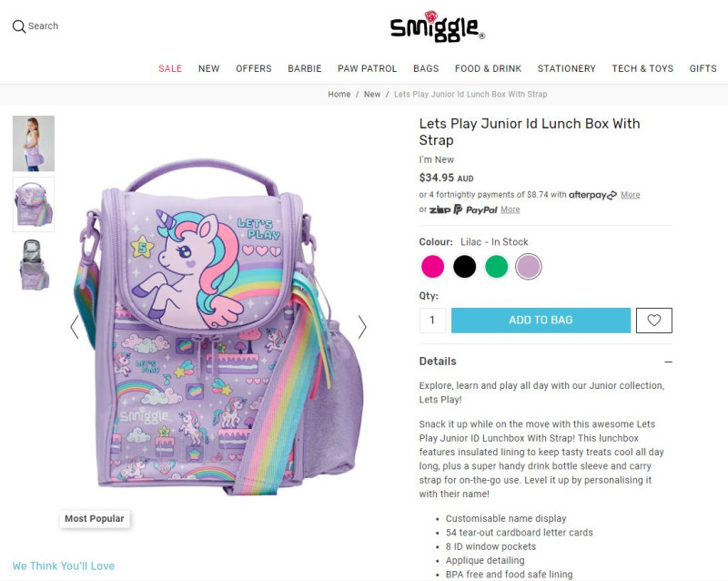This screenshot has height=581, width=728.
Task: View thumbnail of open lunch box interior
Action: (x=34, y=265)
